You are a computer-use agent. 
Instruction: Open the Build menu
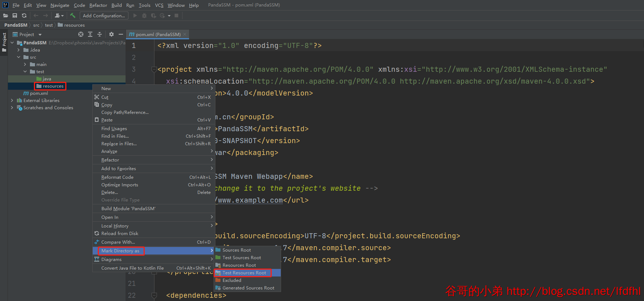(x=117, y=5)
